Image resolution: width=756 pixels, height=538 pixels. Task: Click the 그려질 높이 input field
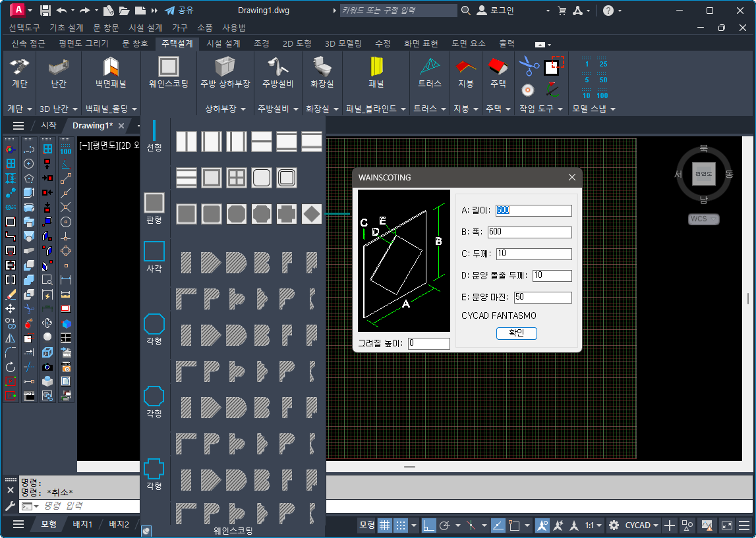[428, 343]
